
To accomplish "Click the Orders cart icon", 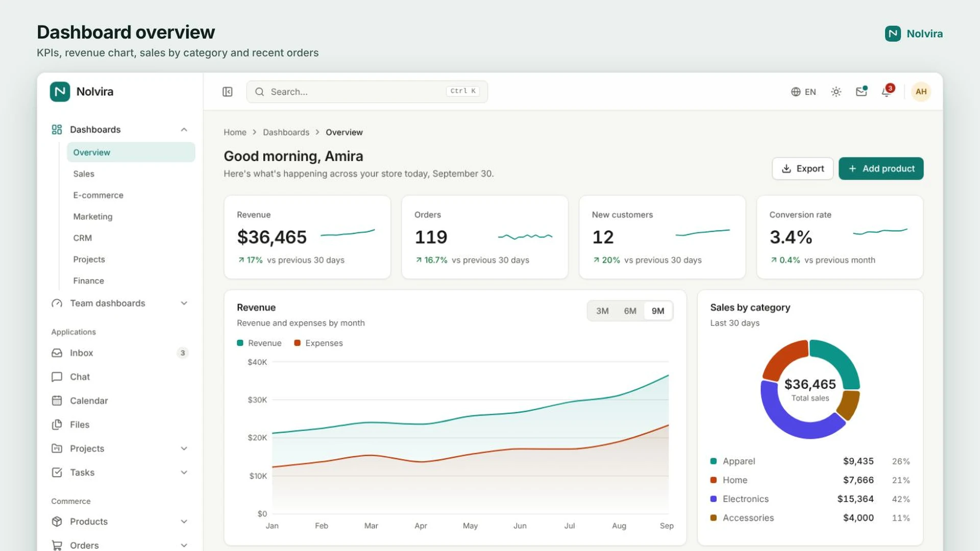I will [57, 545].
